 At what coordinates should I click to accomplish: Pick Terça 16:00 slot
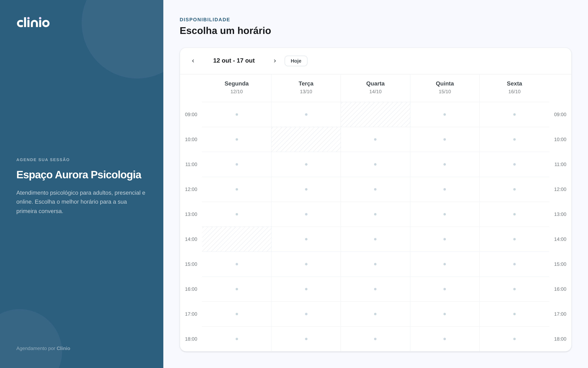tap(306, 289)
